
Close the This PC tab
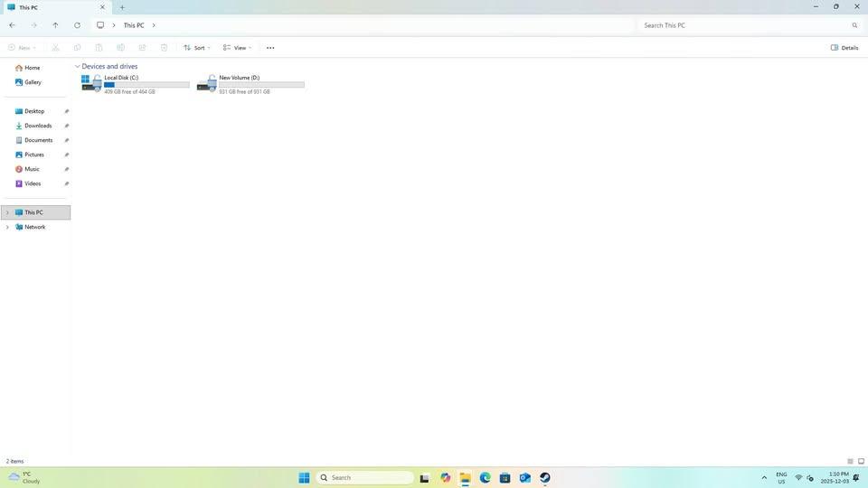coord(102,8)
